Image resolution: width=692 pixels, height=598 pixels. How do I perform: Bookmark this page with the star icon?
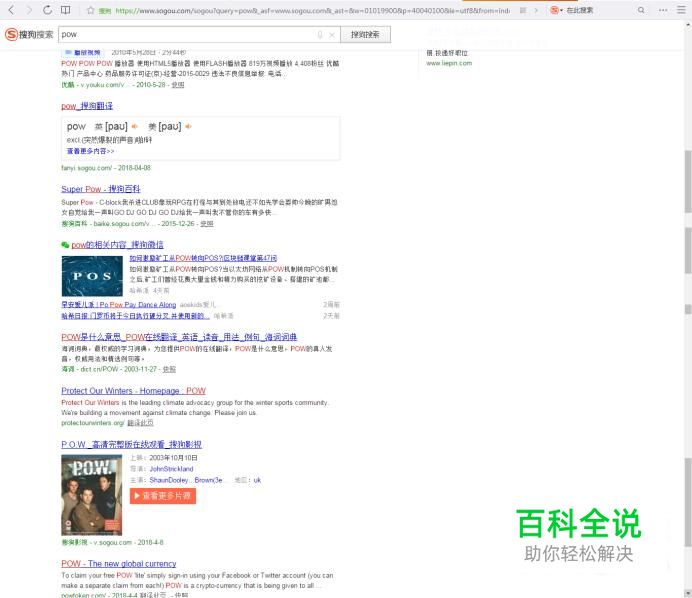click(x=90, y=10)
